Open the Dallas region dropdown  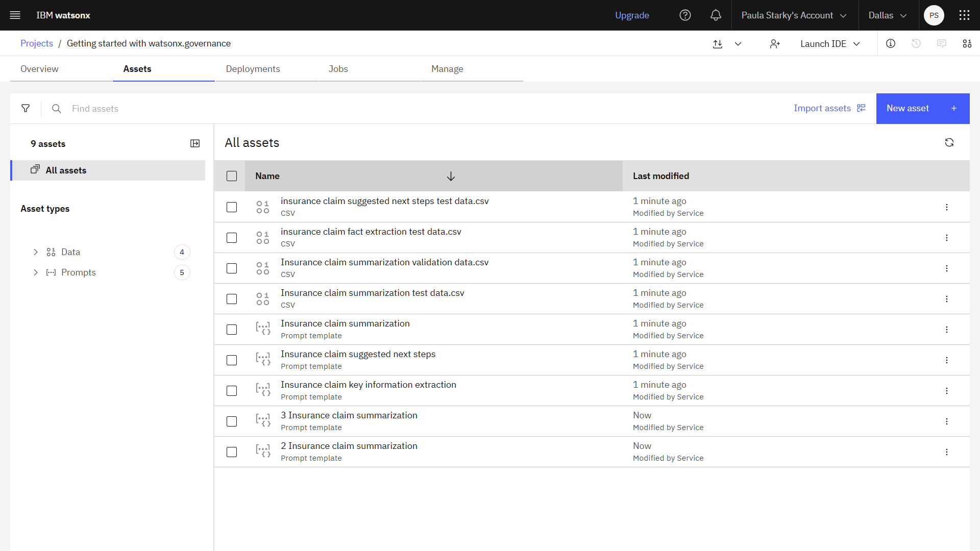(888, 15)
